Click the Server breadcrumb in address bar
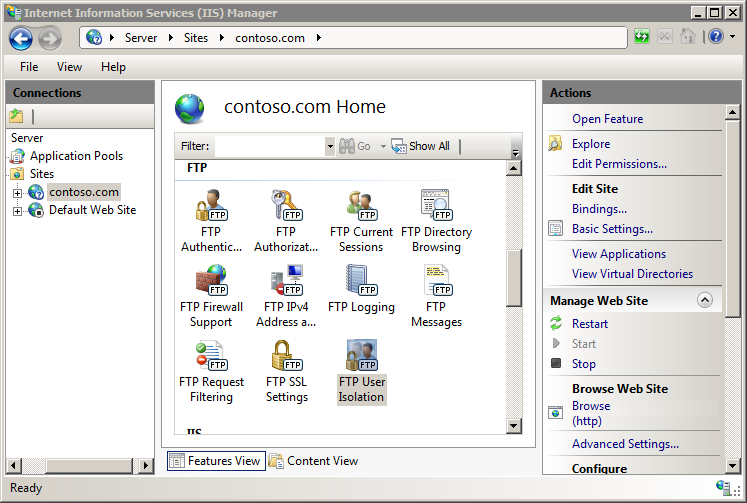This screenshot has width=747, height=503. (141, 38)
